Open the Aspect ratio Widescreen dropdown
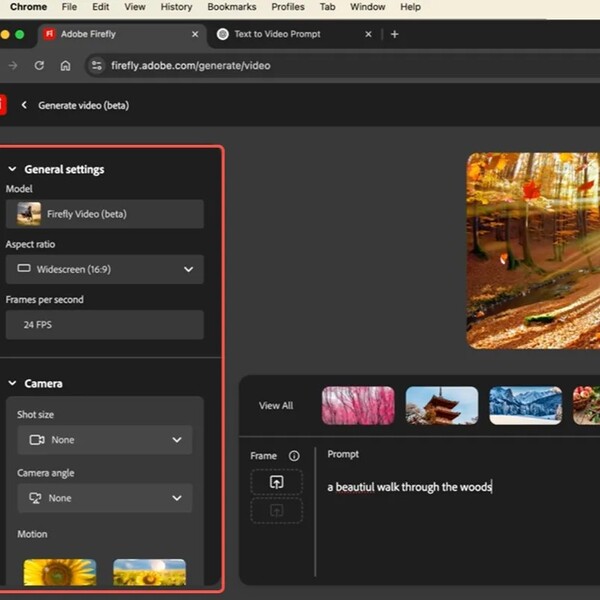600x600 pixels. pyautogui.click(x=105, y=269)
